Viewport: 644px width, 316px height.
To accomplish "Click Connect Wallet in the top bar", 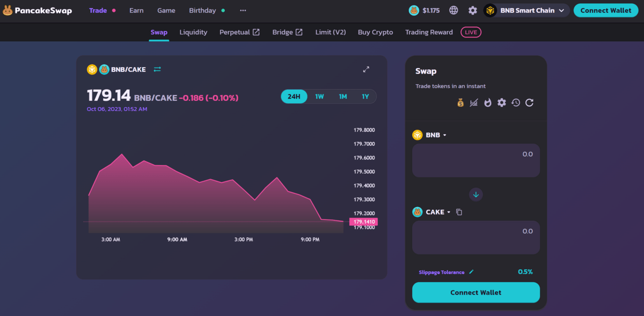I will click(606, 10).
